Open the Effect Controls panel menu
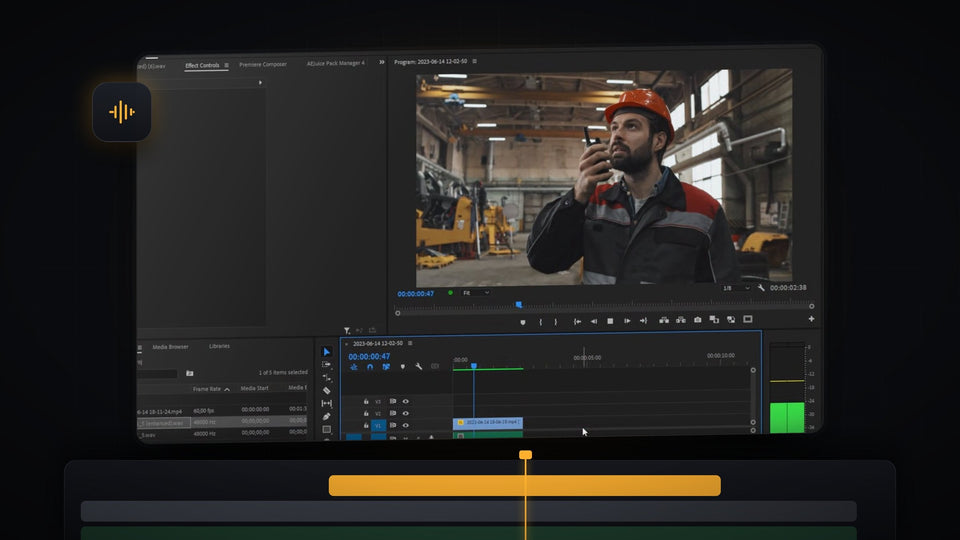This screenshot has height=540, width=960. pyautogui.click(x=226, y=66)
